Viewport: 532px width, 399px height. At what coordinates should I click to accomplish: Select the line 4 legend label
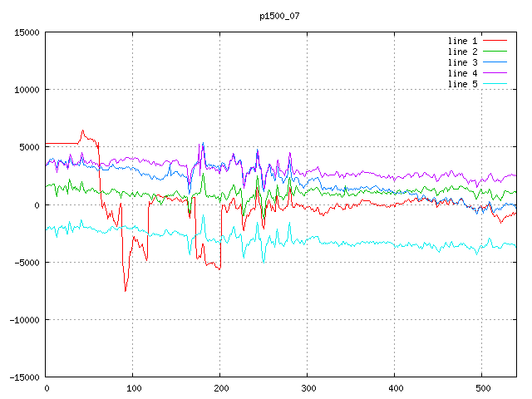(x=462, y=73)
